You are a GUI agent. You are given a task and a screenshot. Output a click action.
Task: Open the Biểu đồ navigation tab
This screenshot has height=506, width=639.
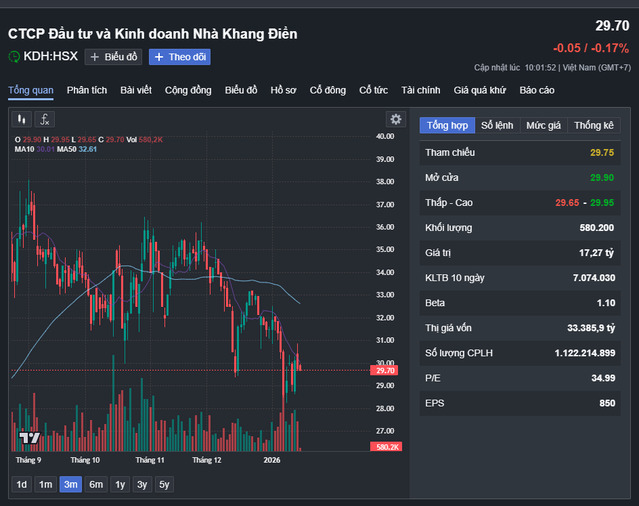point(241,90)
